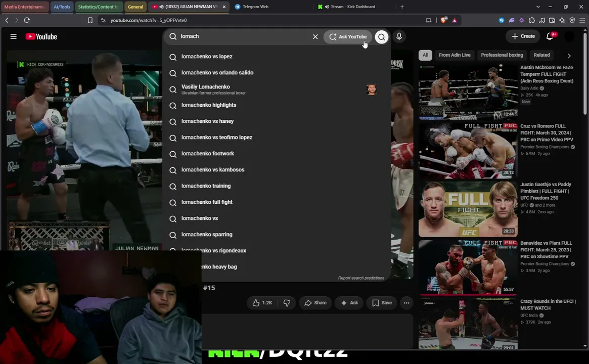Open the notifications bell
The image size is (589, 364).
[550, 36]
